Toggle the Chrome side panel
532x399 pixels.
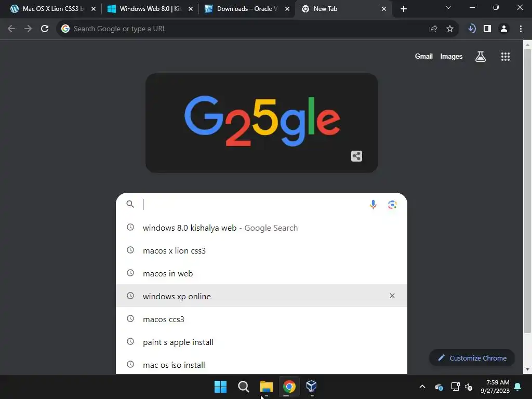pos(487,29)
